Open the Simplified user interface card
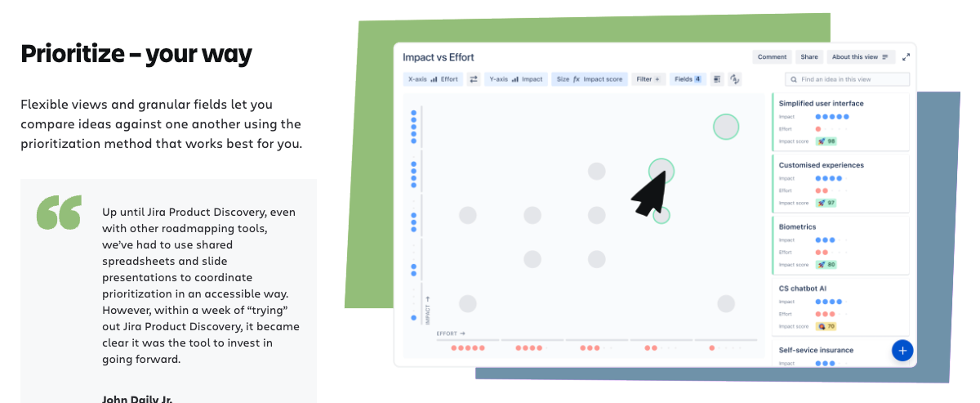 tap(840, 122)
